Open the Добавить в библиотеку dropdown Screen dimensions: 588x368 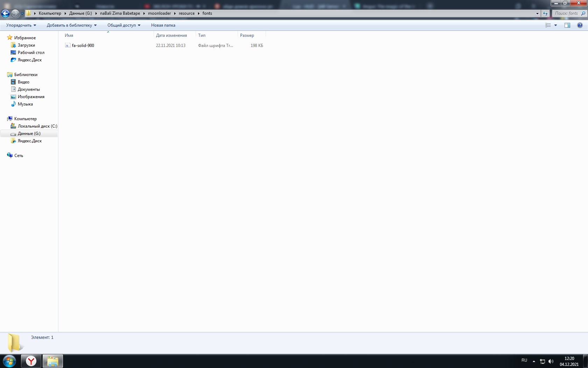71,25
